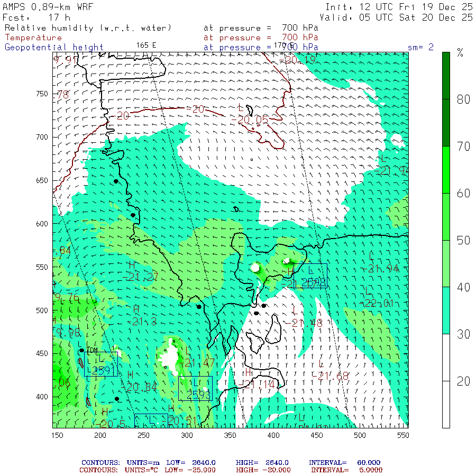Click the 'Init: 12 UTC Fri 19 Dec 25' text
The width and height of the screenshot is (476, 476).
tap(399, 7)
